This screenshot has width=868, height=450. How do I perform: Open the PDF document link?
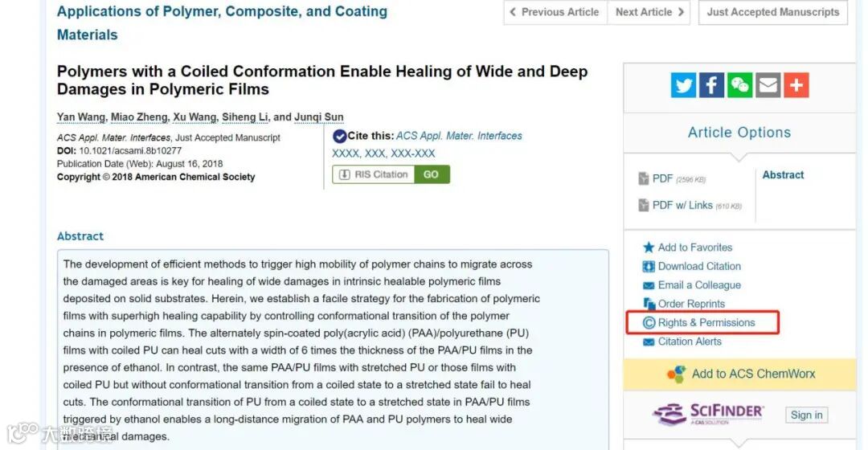point(662,178)
